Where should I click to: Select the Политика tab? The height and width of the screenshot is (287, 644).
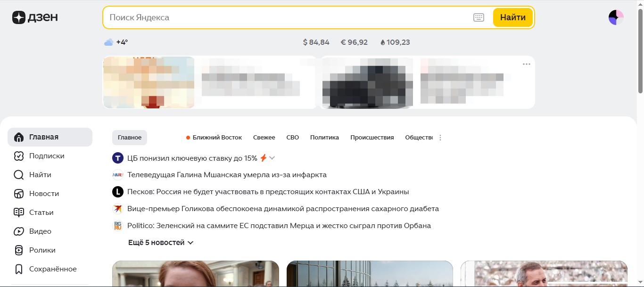(324, 137)
